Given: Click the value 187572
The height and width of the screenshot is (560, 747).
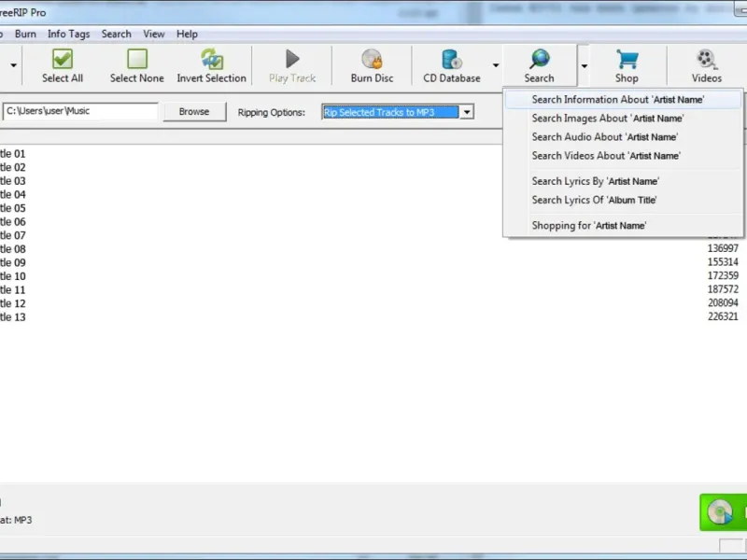Looking at the screenshot, I should (723, 289).
